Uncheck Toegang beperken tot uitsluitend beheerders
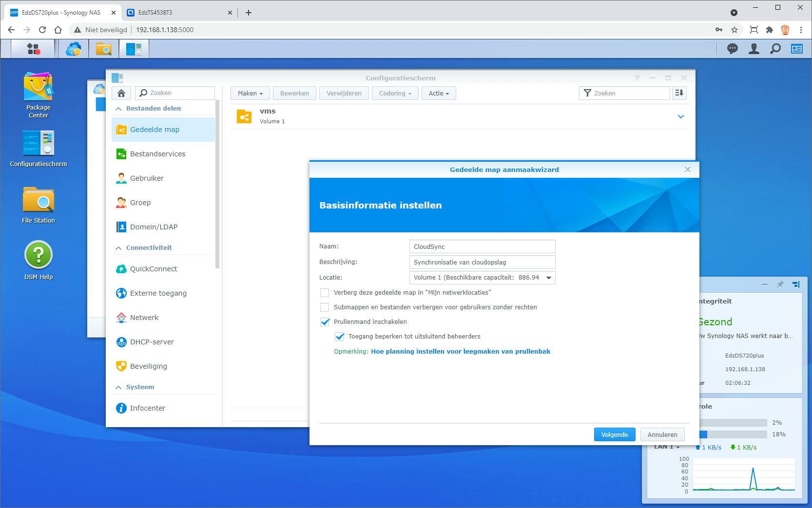812x508 pixels. click(339, 337)
